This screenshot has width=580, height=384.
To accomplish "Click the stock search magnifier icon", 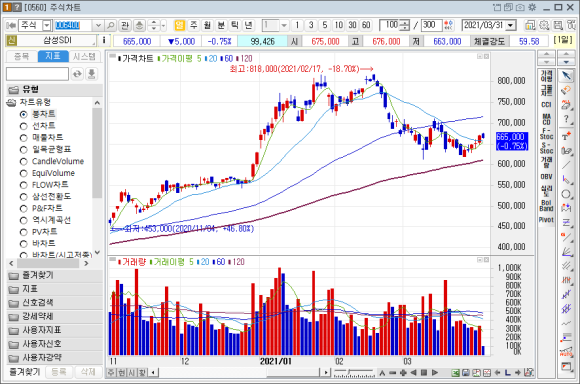I will 110,26.
